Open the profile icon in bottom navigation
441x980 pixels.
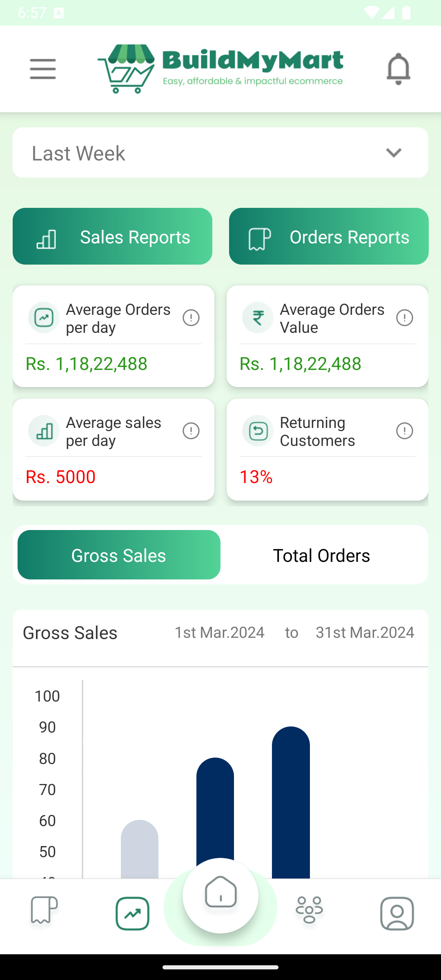(397, 913)
